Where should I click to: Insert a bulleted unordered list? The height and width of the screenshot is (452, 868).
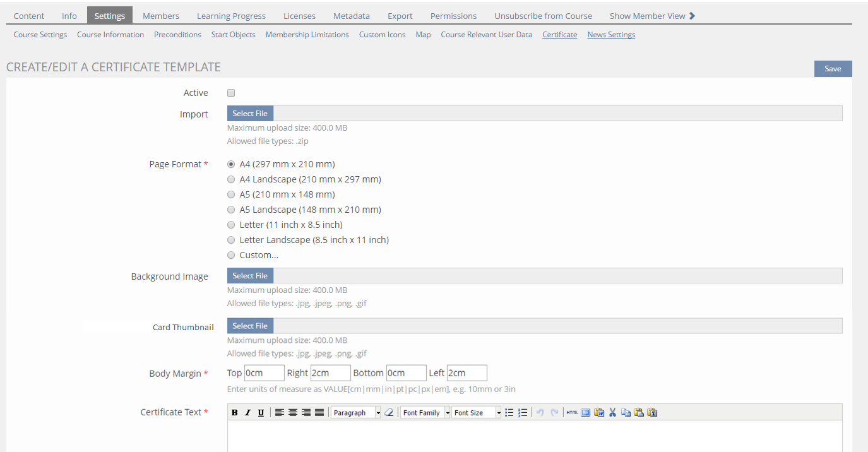pyautogui.click(x=509, y=413)
